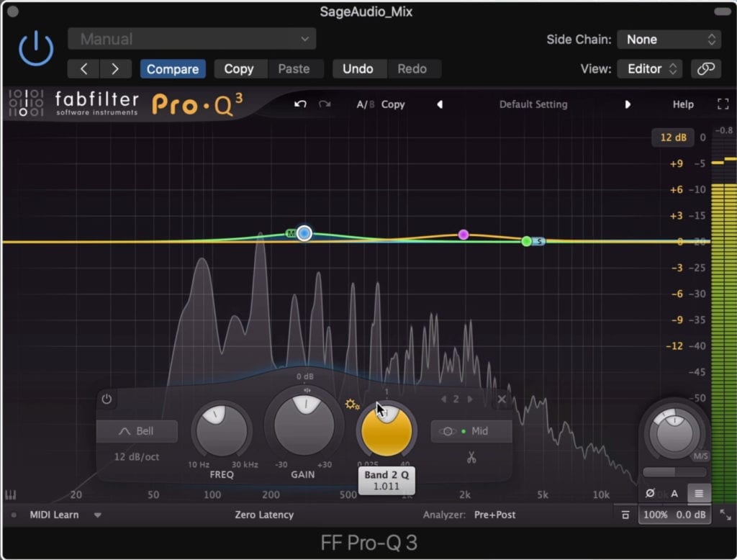Screen dimensions: 737x560
Task: Toggle the auto gain A button
Action: pos(674,494)
